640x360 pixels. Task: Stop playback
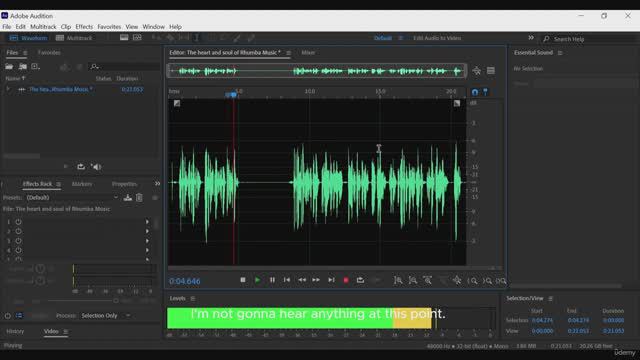click(x=243, y=280)
